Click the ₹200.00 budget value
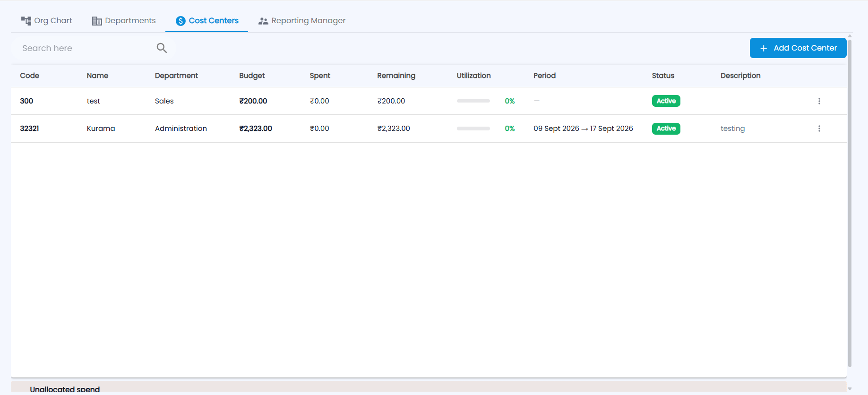This screenshot has width=868, height=395. click(253, 101)
